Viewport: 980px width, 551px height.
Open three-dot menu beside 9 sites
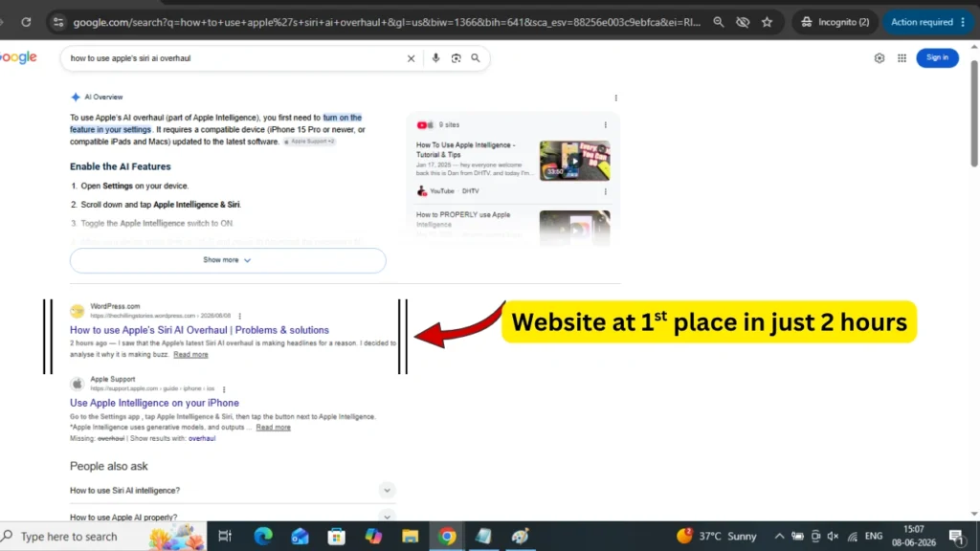pos(605,125)
